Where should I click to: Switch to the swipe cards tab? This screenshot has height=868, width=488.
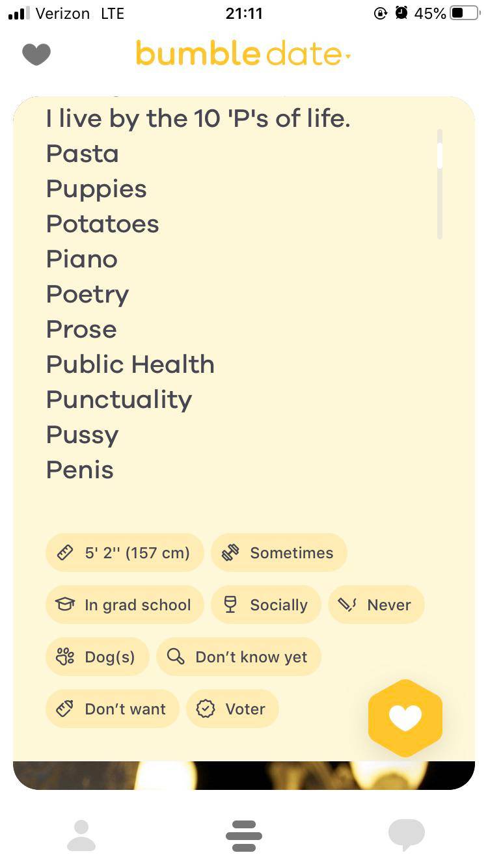pyautogui.click(x=244, y=835)
